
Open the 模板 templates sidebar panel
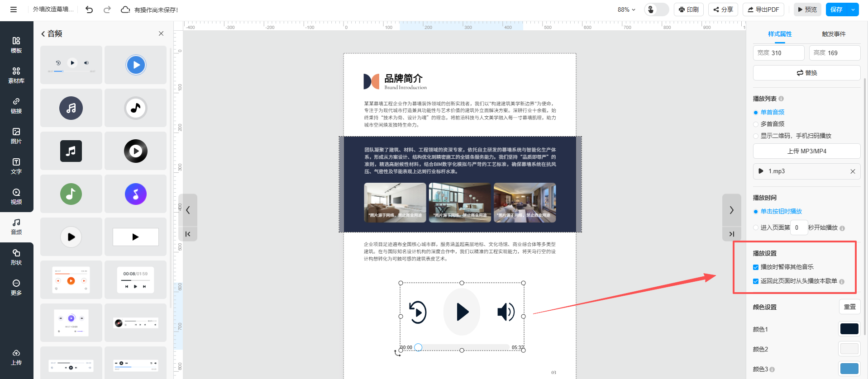pos(16,45)
